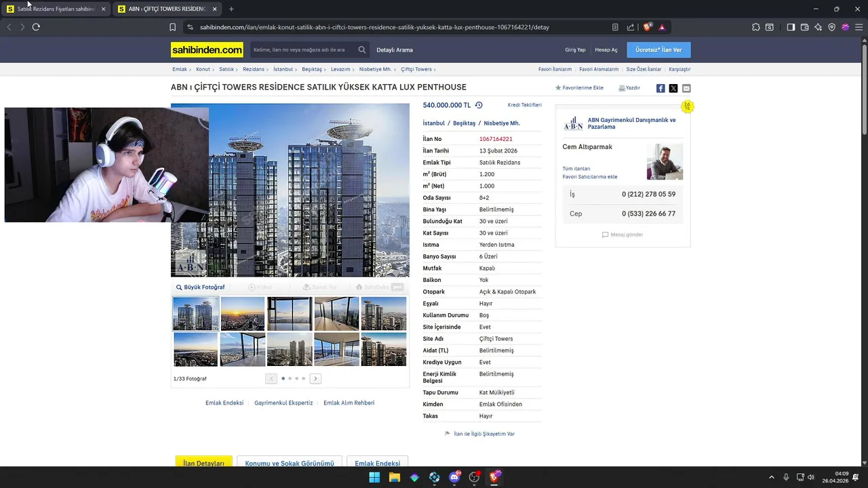Add listing with Favorilerime Ekle star
Viewport: 868px width, 488px height.
coord(579,88)
